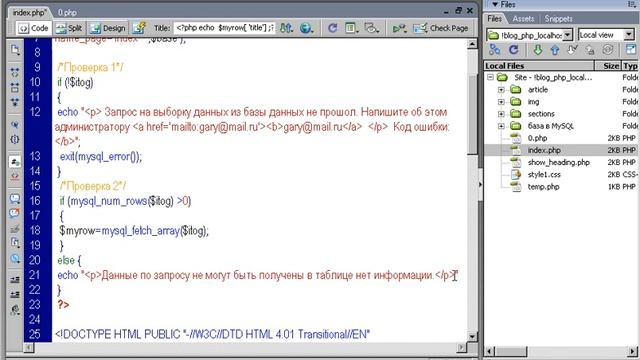Image resolution: width=640 pixels, height=360 pixels.
Task: Select style1.css file
Action: (544, 175)
